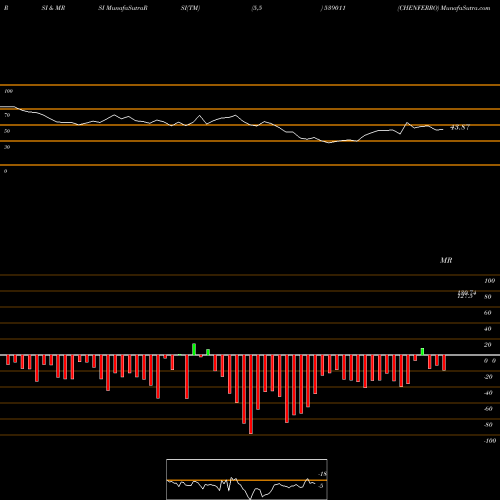Click the tallest green histogram bar
Viewport: 500px width, 500px height.
194,349
